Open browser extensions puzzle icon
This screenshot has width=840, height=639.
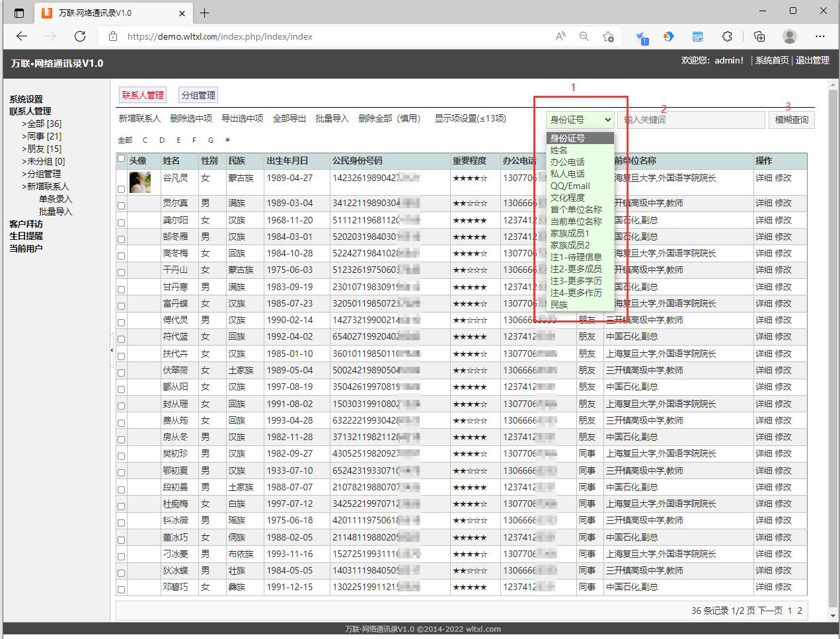pos(727,36)
